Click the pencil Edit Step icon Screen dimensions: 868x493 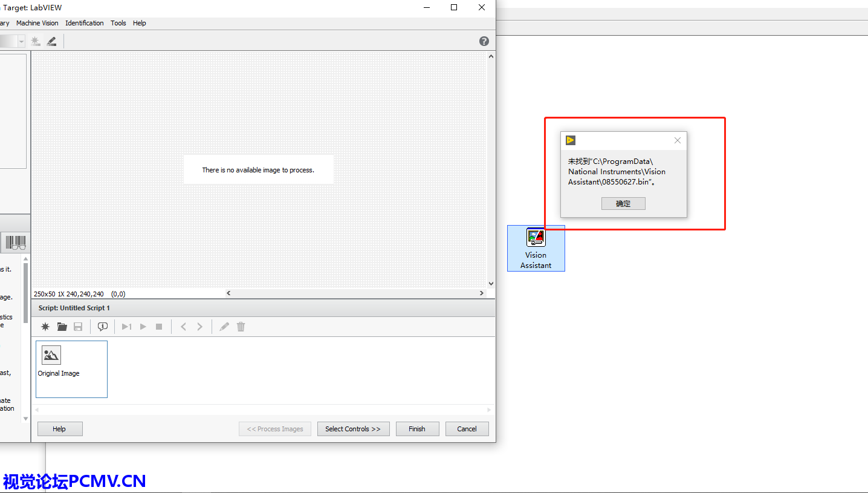click(224, 327)
